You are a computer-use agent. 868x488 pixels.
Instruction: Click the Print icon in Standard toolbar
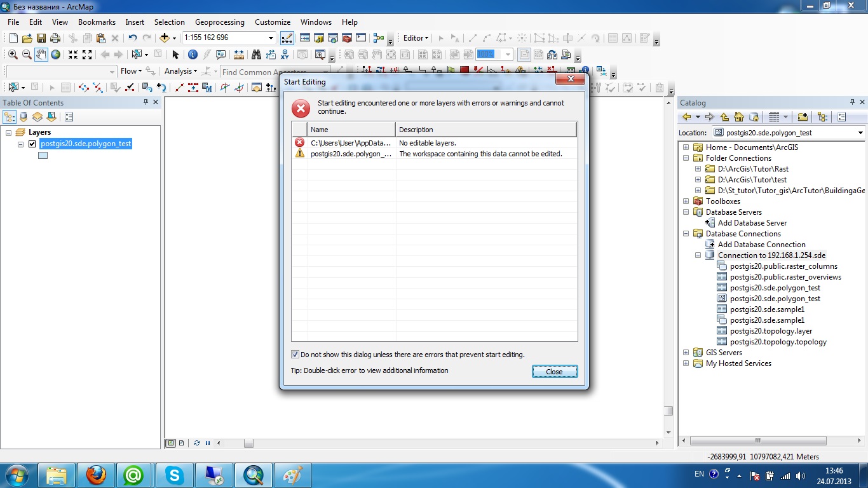tap(55, 38)
